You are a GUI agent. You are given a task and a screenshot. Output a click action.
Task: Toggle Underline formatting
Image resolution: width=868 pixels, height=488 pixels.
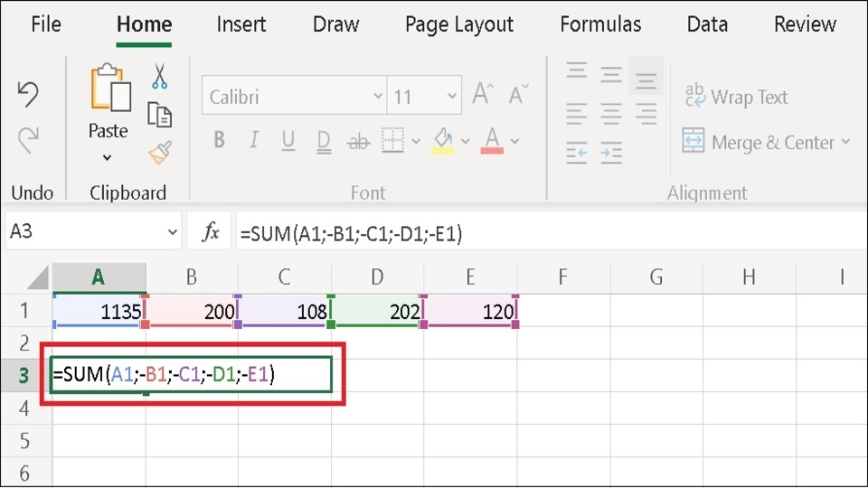288,141
